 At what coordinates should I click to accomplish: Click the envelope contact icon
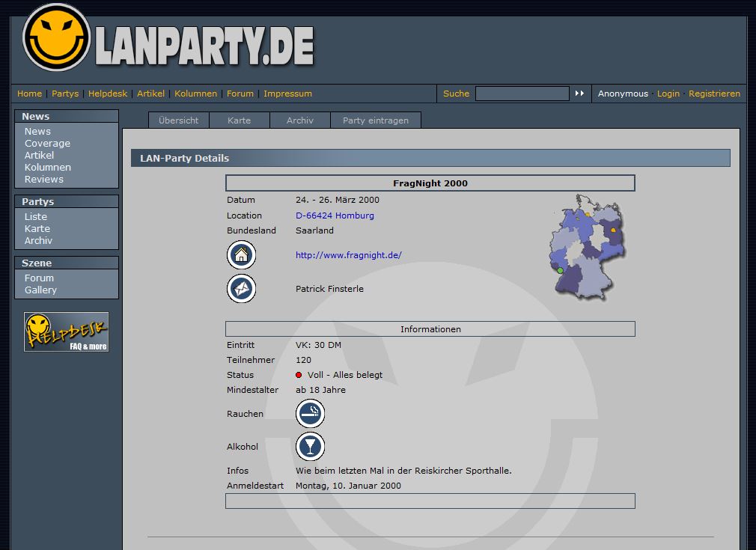click(x=241, y=288)
